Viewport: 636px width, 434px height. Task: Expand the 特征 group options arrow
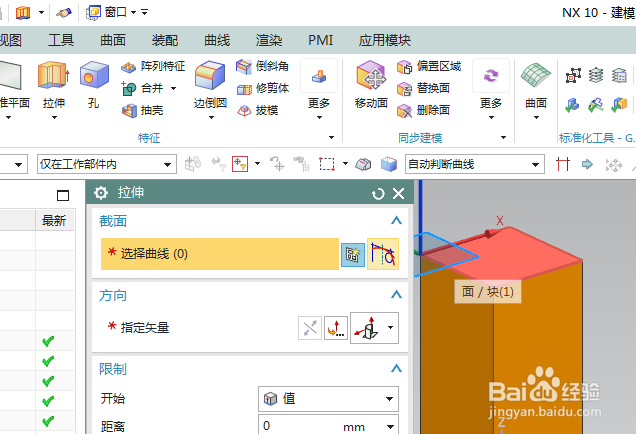pos(331,138)
